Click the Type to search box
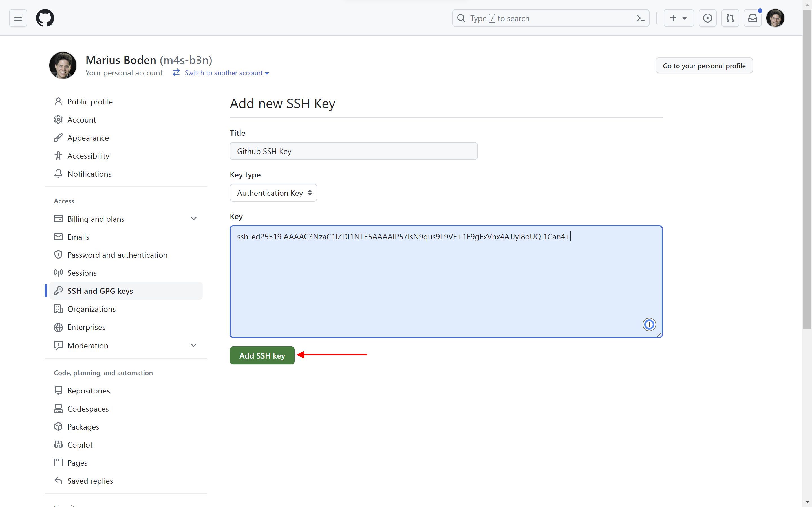Image resolution: width=812 pixels, height=507 pixels. [544, 18]
